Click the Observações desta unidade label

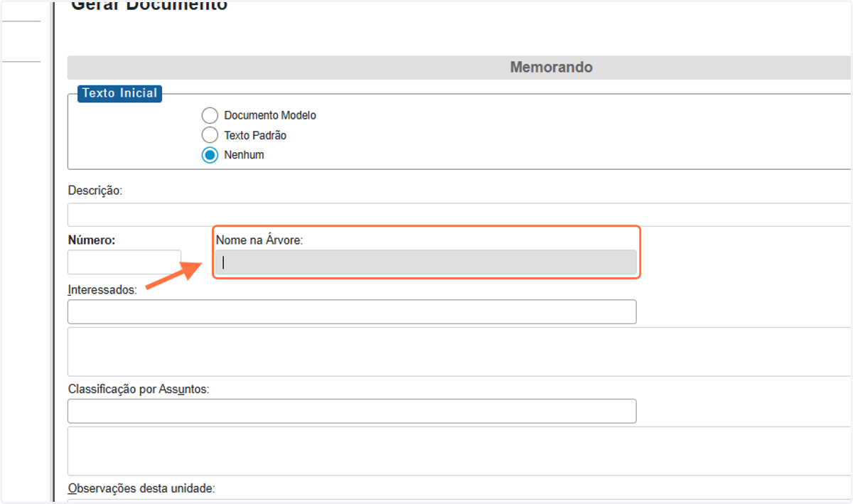[141, 488]
